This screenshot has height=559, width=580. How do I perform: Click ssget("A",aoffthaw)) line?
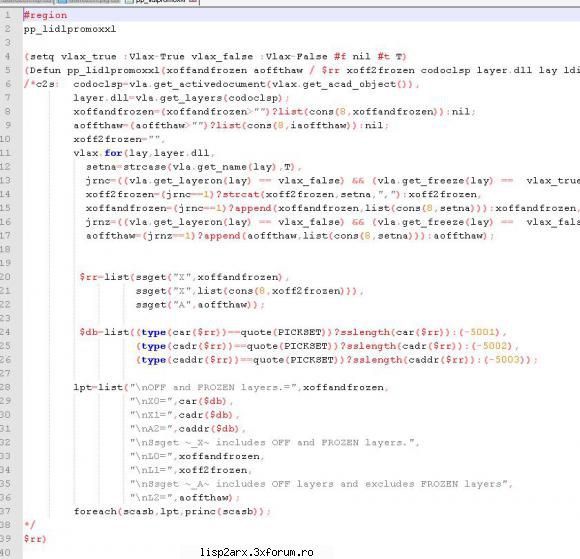tap(200, 305)
